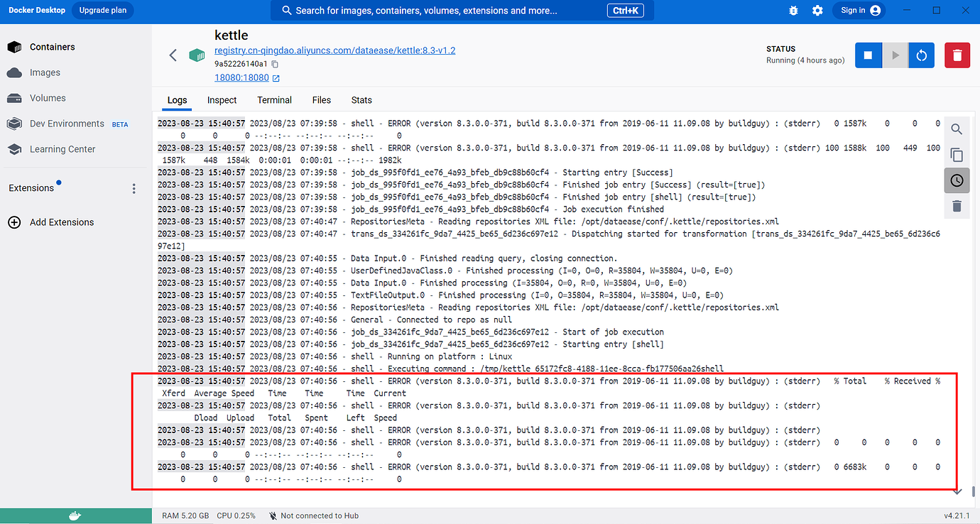Open Docker Desktop settings gear
Viewport: 980px width, 524px height.
point(817,11)
